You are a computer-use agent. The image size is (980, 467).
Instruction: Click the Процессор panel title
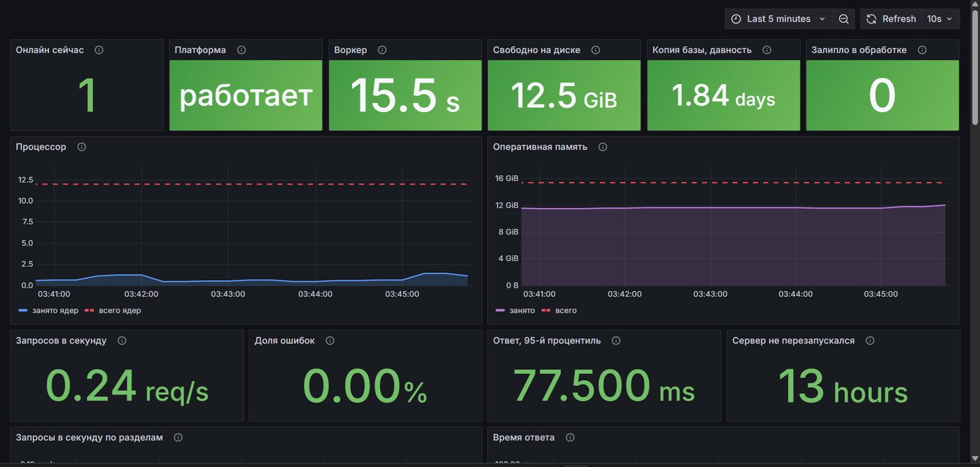[41, 147]
